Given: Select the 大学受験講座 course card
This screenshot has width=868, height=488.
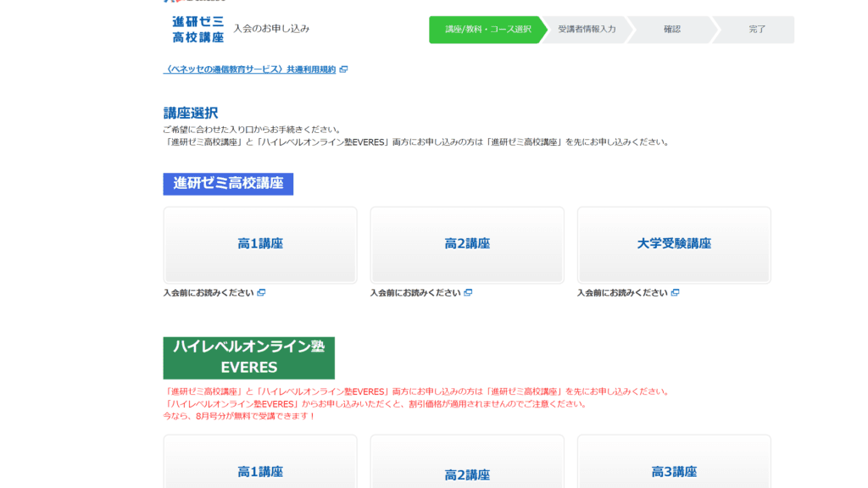Looking at the screenshot, I should click(674, 244).
